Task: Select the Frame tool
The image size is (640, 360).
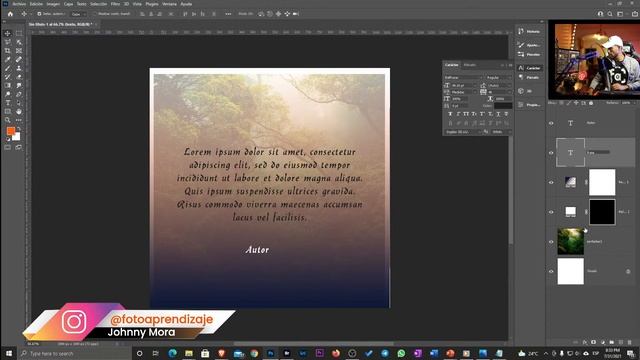Action: [x=19, y=51]
